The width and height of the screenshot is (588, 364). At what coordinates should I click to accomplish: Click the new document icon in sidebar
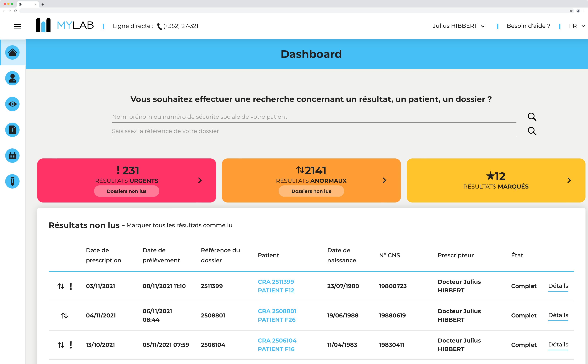coord(12,130)
